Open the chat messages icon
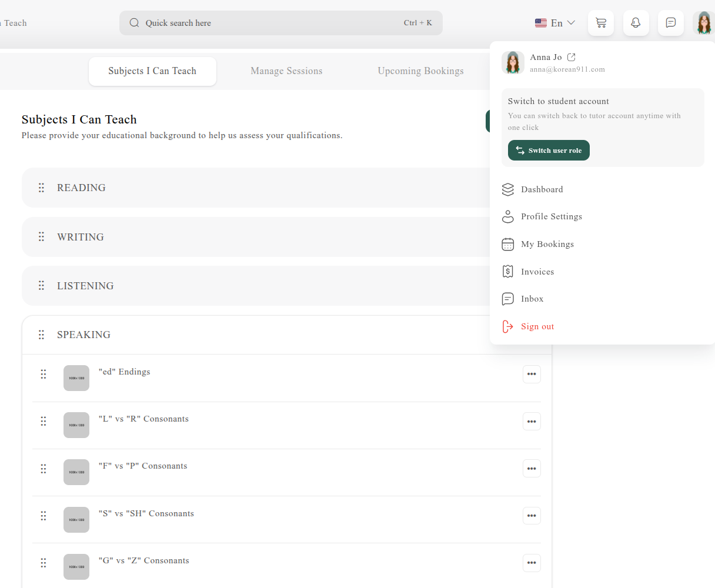Image resolution: width=715 pixels, height=588 pixels. (670, 23)
